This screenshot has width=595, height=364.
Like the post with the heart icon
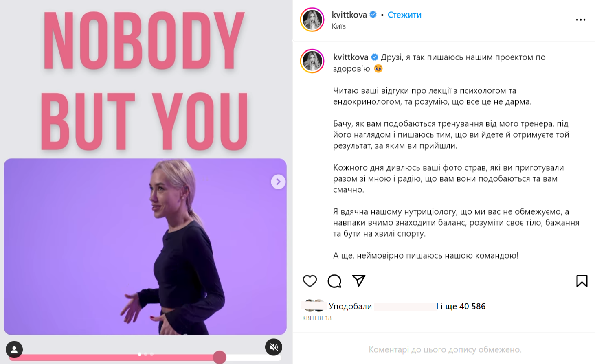coord(310,281)
